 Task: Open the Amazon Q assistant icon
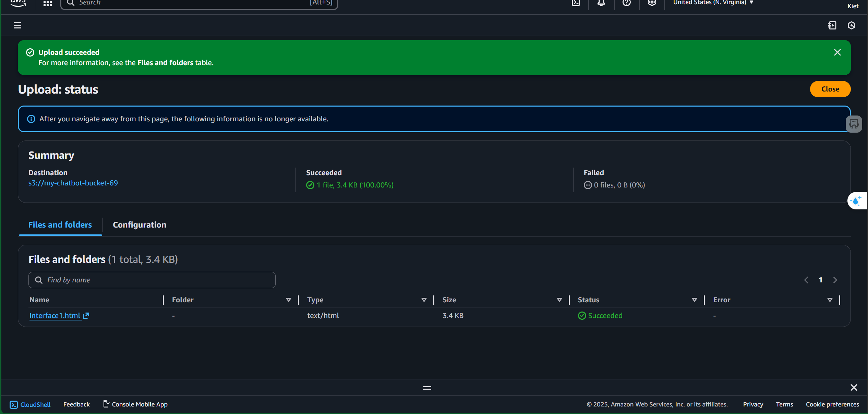point(851,25)
